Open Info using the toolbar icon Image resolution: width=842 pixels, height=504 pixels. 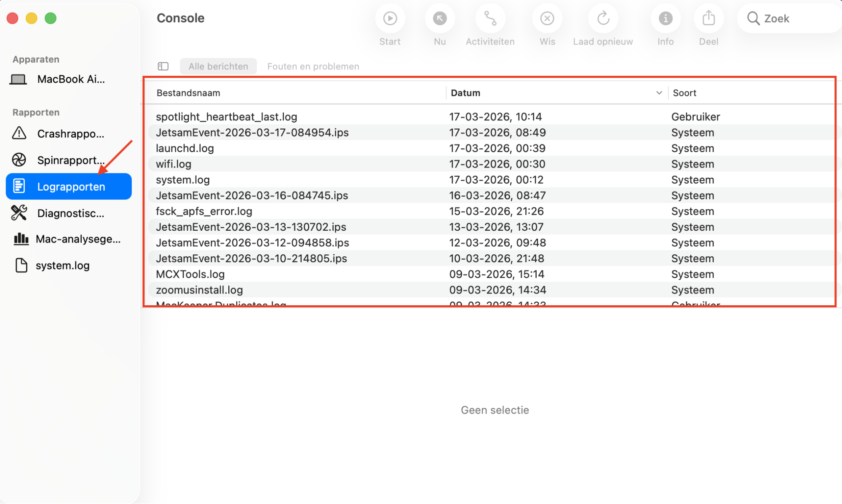[x=665, y=18]
